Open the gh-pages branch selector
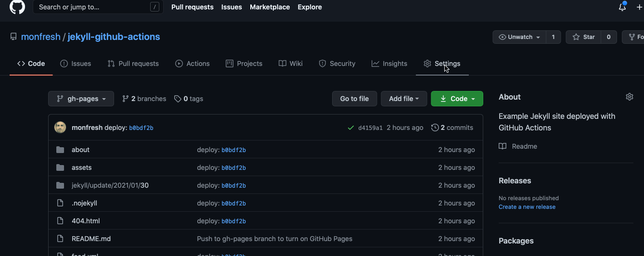The width and height of the screenshot is (644, 256). 81,99
